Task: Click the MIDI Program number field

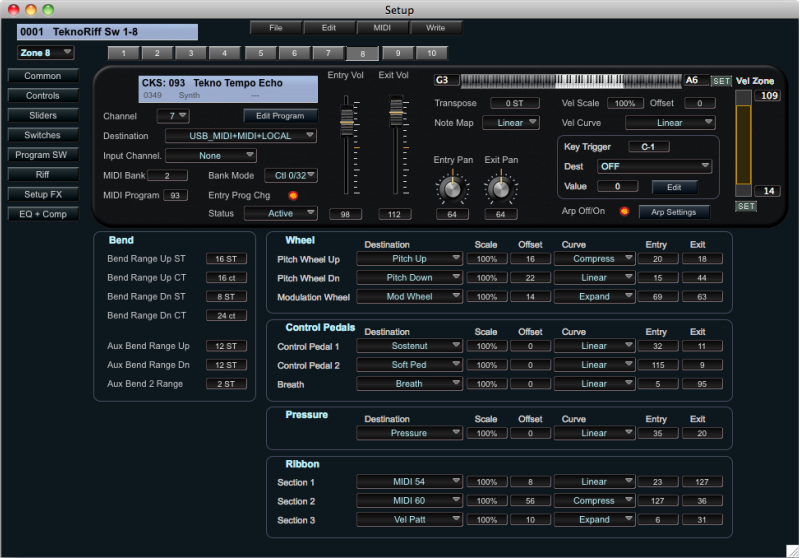Action: click(175, 195)
